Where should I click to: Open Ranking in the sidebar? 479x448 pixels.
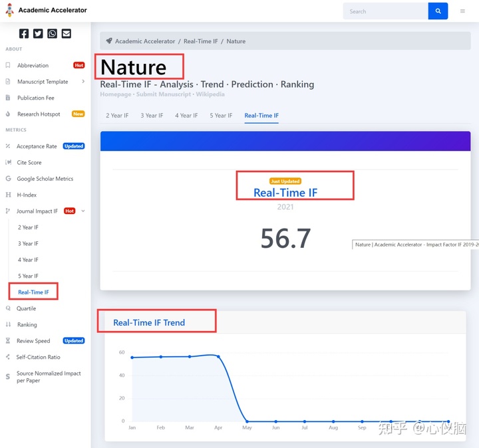point(27,324)
